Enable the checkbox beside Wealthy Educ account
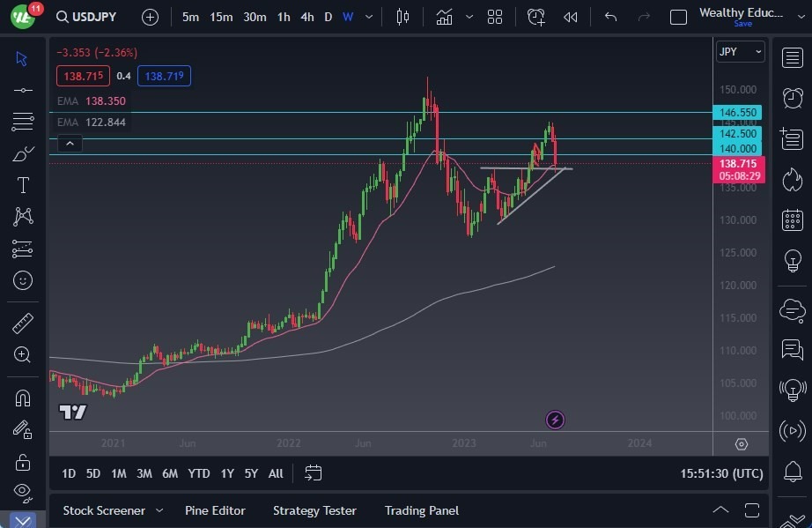812x528 pixels. pos(679,16)
